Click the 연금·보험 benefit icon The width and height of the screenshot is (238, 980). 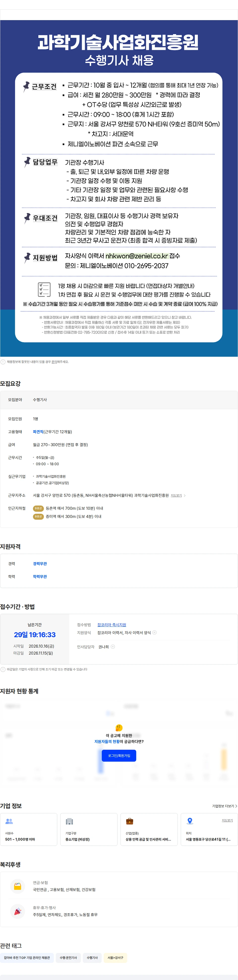pyautogui.click(x=17, y=886)
